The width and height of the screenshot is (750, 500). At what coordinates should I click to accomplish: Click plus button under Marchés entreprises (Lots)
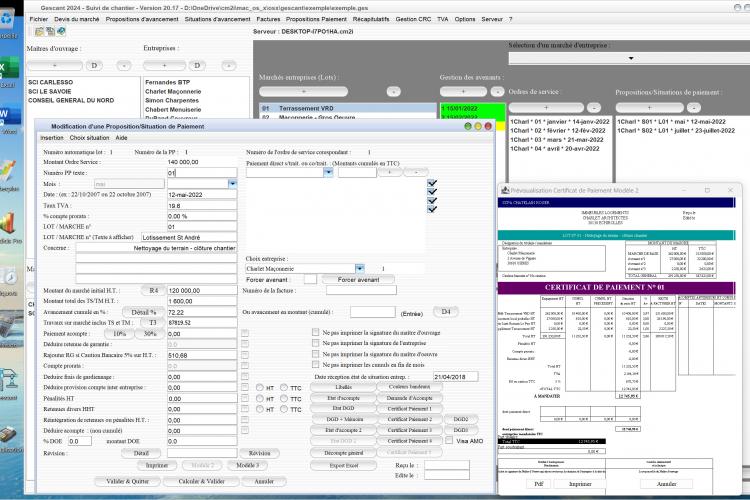click(303, 91)
